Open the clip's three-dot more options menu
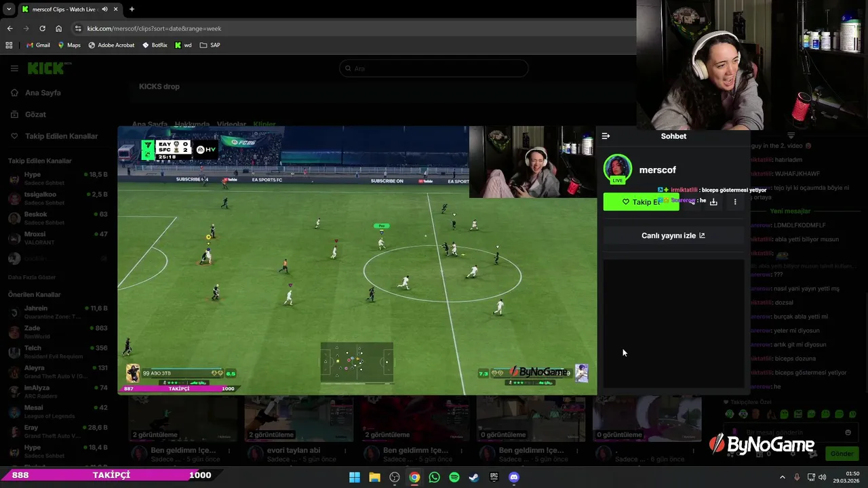The height and width of the screenshot is (488, 868). tap(735, 202)
